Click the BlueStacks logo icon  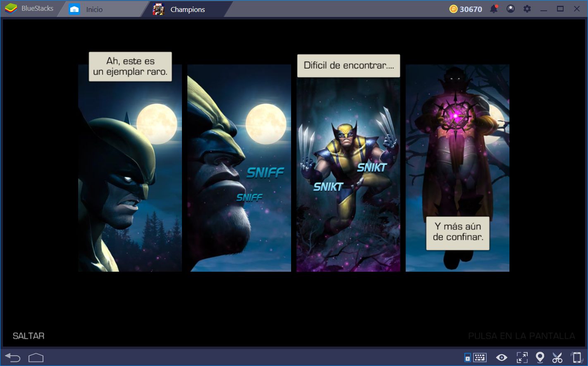[10, 9]
